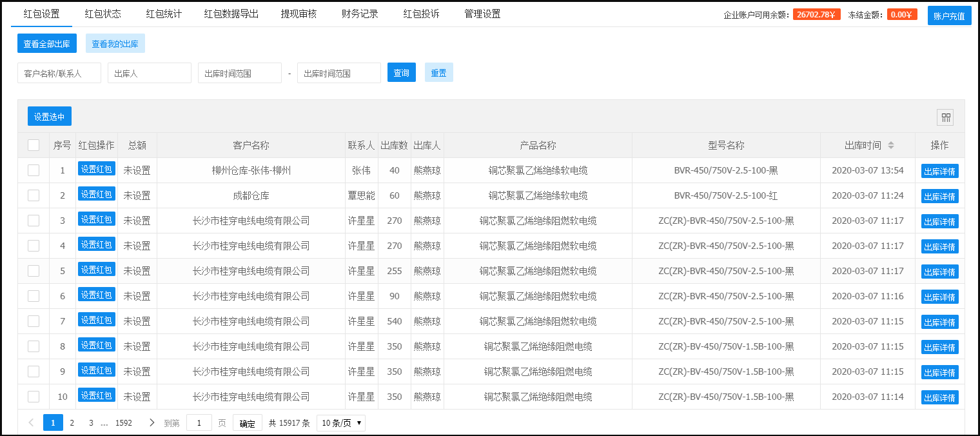Go to next page arrow in pagination
The width and height of the screenshot is (980, 436).
point(152,423)
